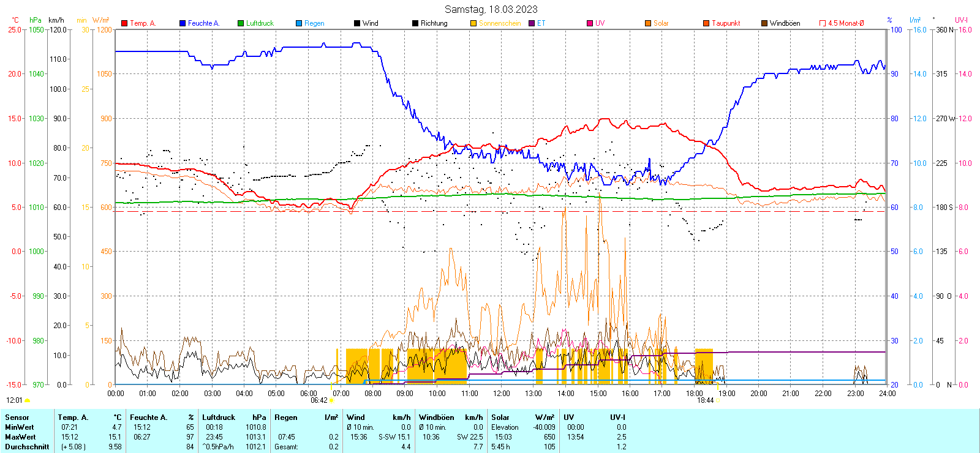Click the 12:00 time axis marker
The width and height of the screenshot is (980, 453).
(x=502, y=394)
